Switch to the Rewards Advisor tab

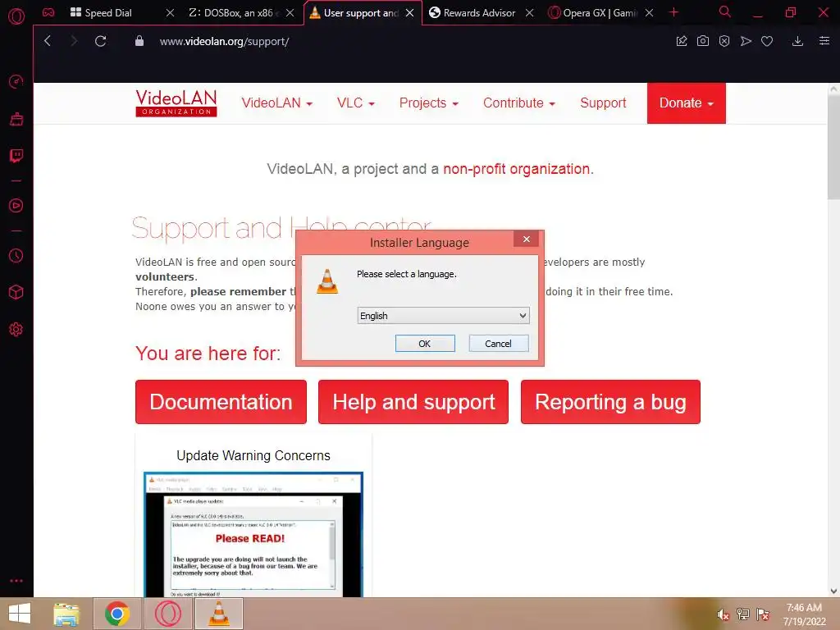pyautogui.click(x=473, y=13)
